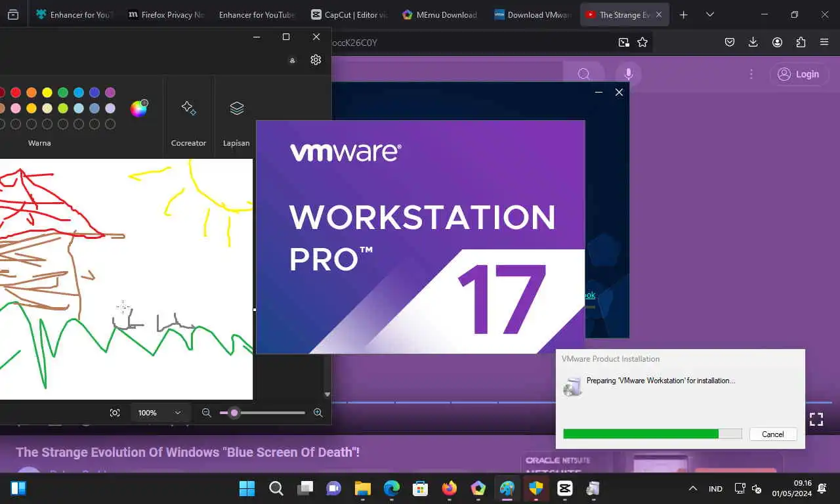
Task: Open the YouTube three-dot settings menu
Action: (x=751, y=74)
